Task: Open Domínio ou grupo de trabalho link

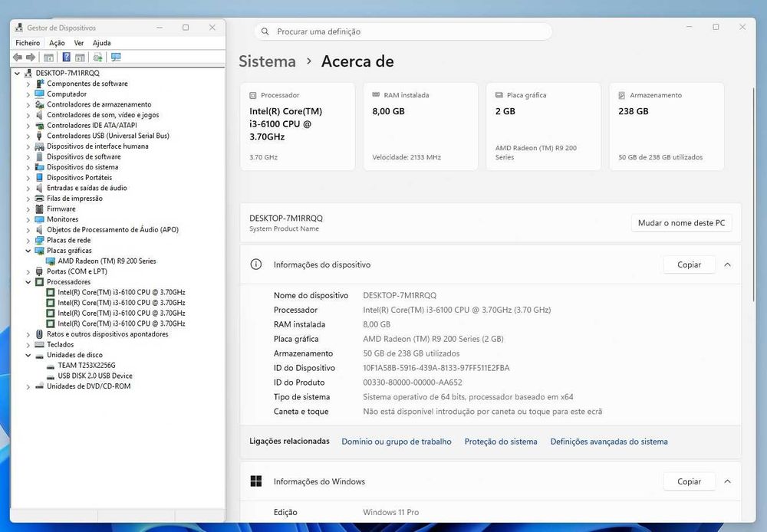Action: pyautogui.click(x=397, y=442)
